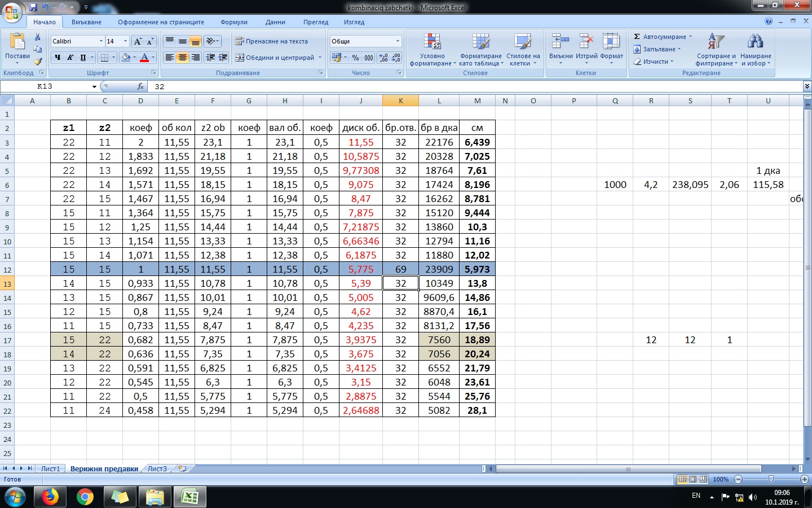Click the Cut scissors icon

point(38,37)
